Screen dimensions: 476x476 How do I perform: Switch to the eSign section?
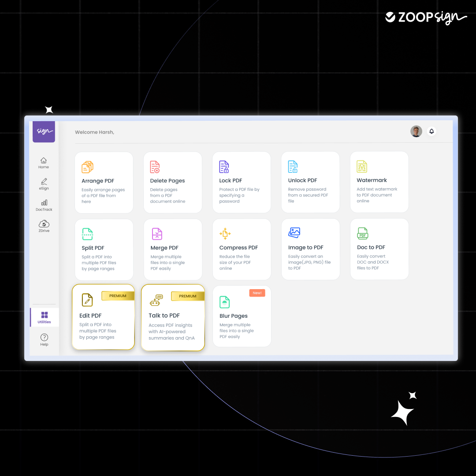(x=44, y=185)
